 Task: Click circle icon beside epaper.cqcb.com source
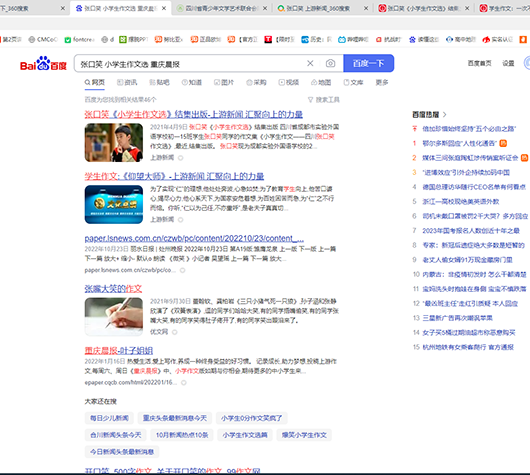tap(184, 383)
